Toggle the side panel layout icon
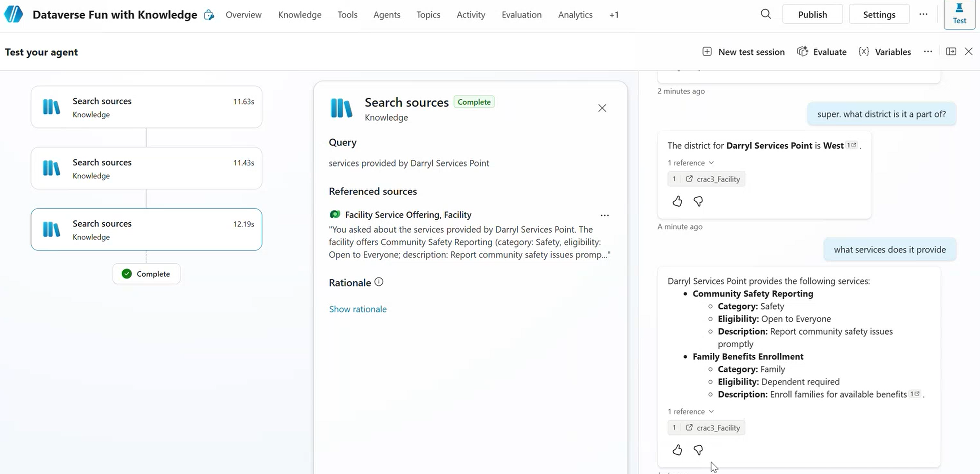Screen dimensions: 980x474 click(951, 51)
